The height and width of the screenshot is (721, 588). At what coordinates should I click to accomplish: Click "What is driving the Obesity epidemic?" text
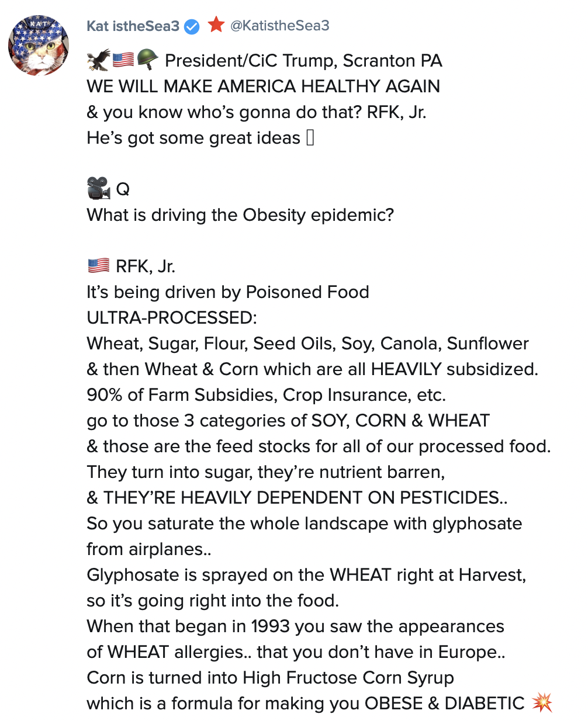(x=240, y=215)
